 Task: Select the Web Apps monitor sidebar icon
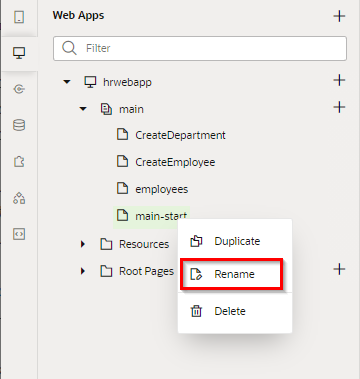19,53
